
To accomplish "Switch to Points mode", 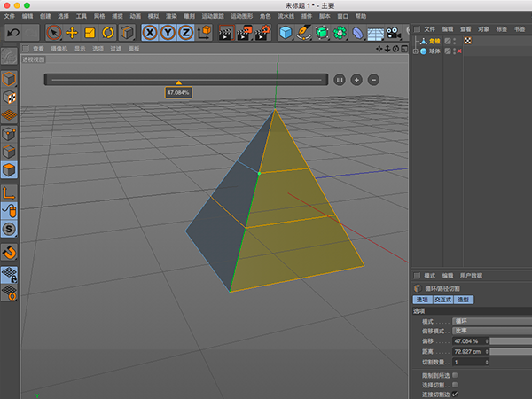I will tap(9, 134).
